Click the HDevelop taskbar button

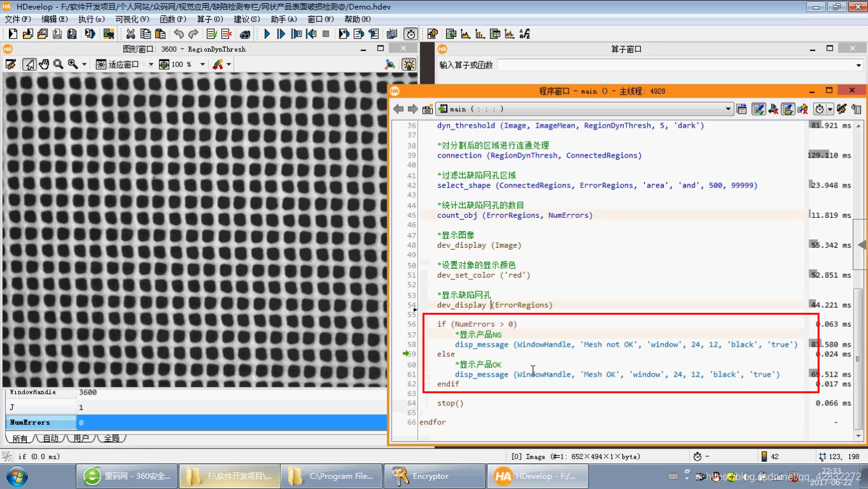(536, 476)
